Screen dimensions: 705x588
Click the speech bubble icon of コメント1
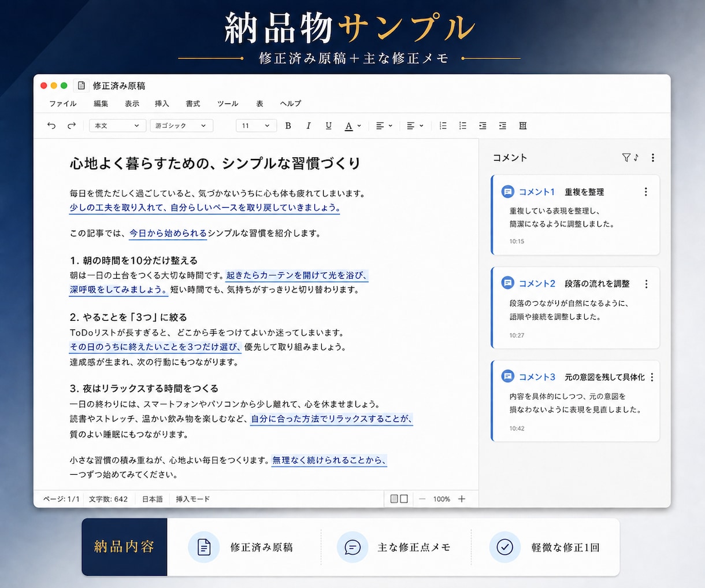pos(507,191)
